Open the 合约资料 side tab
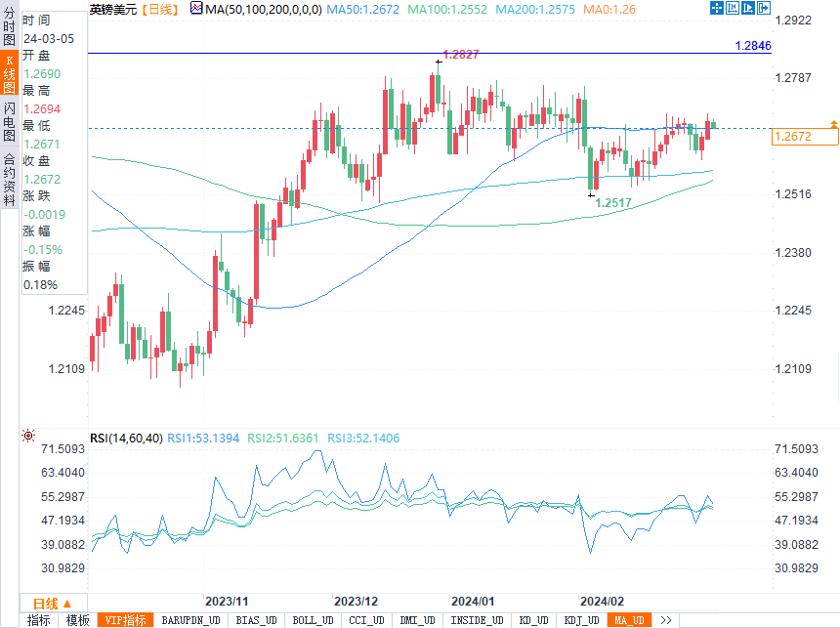 (9, 173)
